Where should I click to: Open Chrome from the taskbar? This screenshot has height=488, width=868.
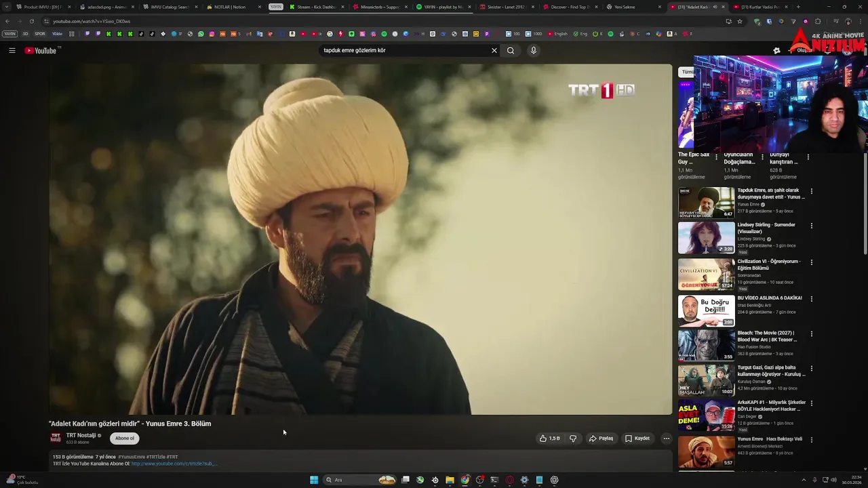click(x=465, y=480)
